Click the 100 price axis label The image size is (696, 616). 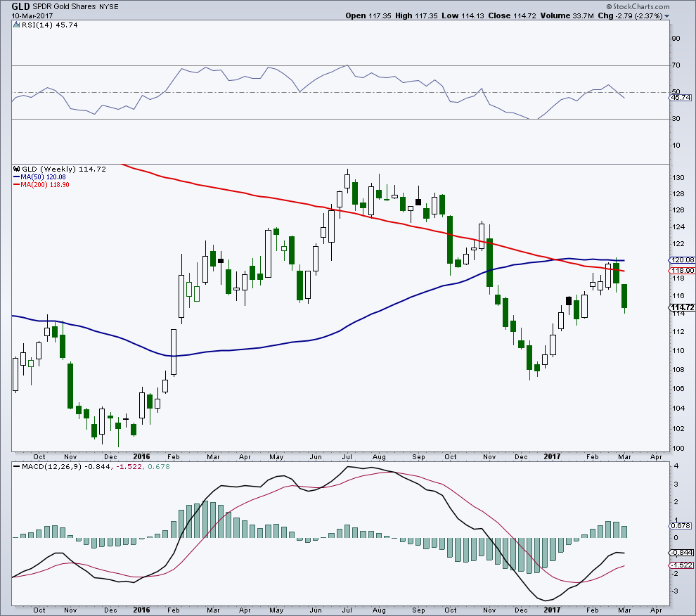[678, 448]
